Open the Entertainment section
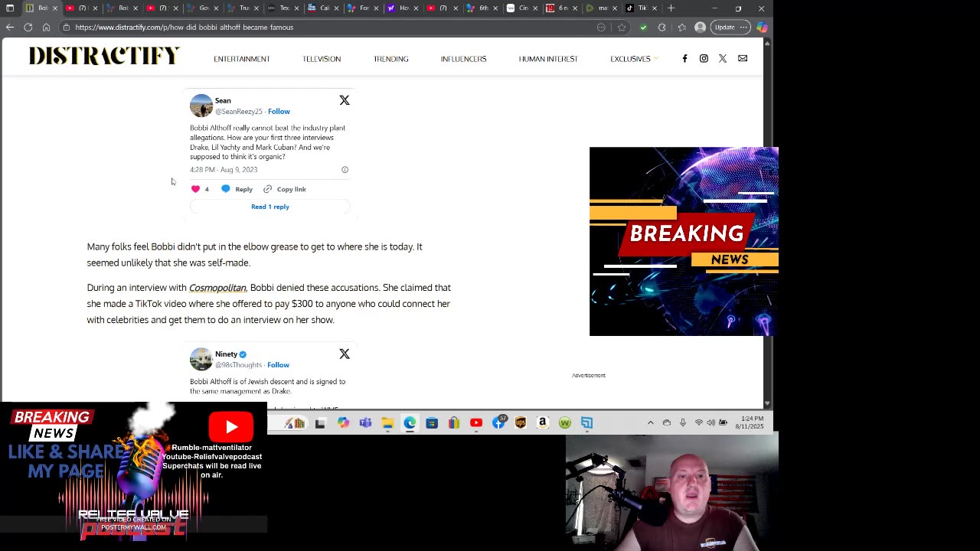This screenshot has height=551, width=980. coord(242,59)
